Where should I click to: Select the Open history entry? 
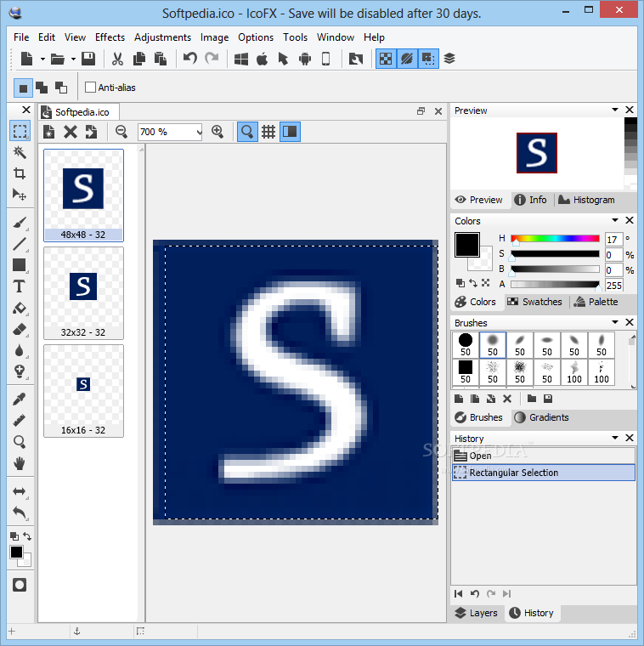[544, 456]
